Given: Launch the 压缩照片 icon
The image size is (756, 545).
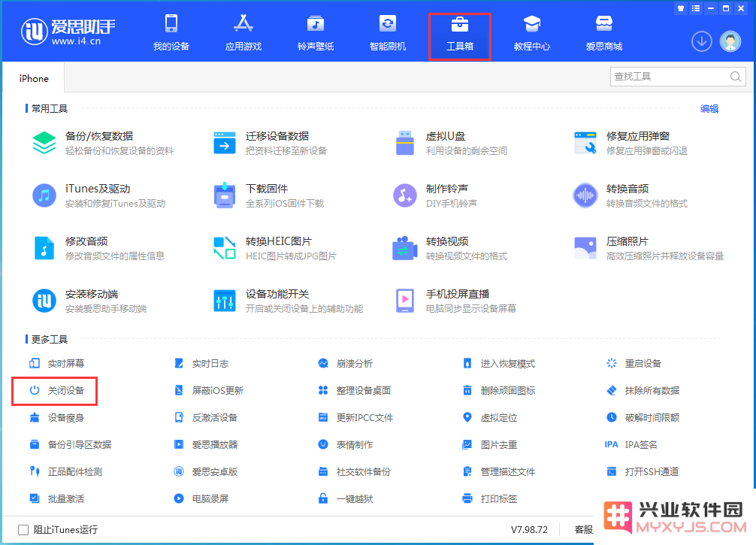Looking at the screenshot, I should (x=585, y=248).
